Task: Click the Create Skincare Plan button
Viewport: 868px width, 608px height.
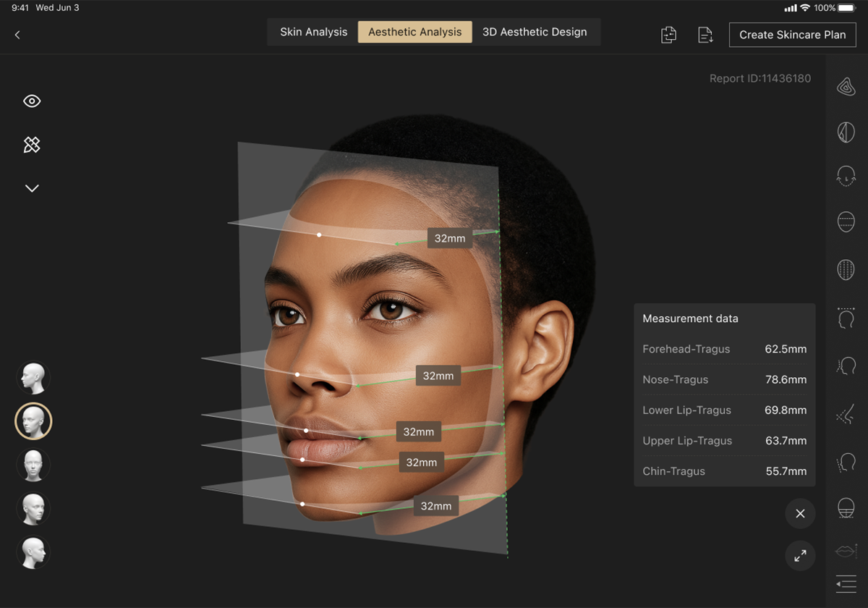Action: pos(792,35)
